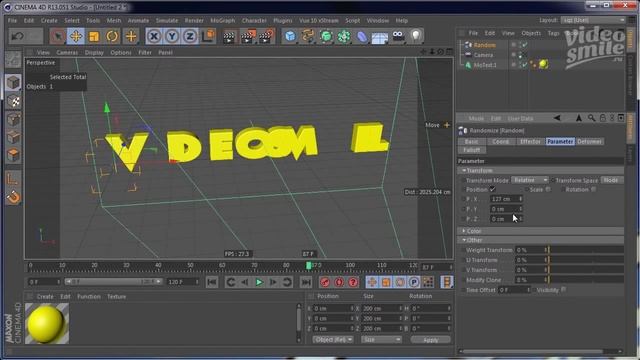The image size is (640, 360).
Task: Toggle X axis lock
Action: [x=154, y=36]
